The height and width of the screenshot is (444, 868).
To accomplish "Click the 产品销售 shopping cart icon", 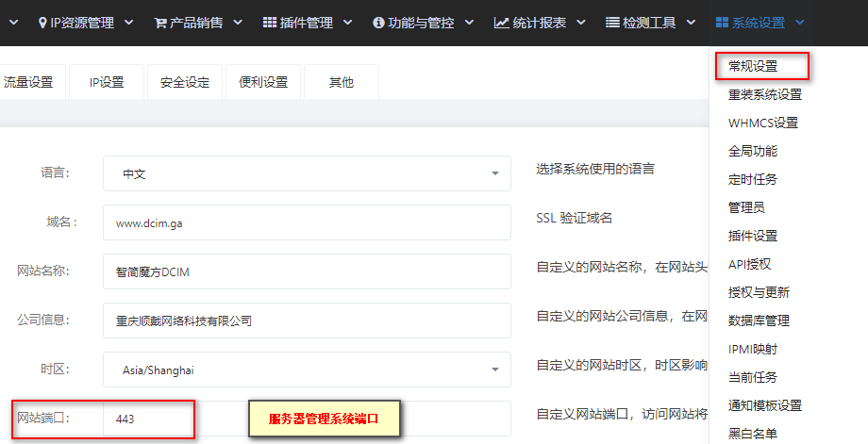I will pyautogui.click(x=160, y=23).
